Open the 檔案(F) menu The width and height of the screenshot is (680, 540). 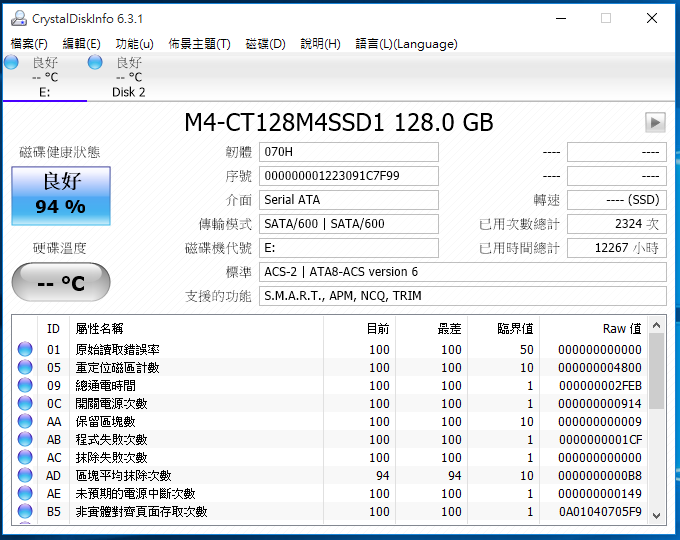click(x=29, y=44)
